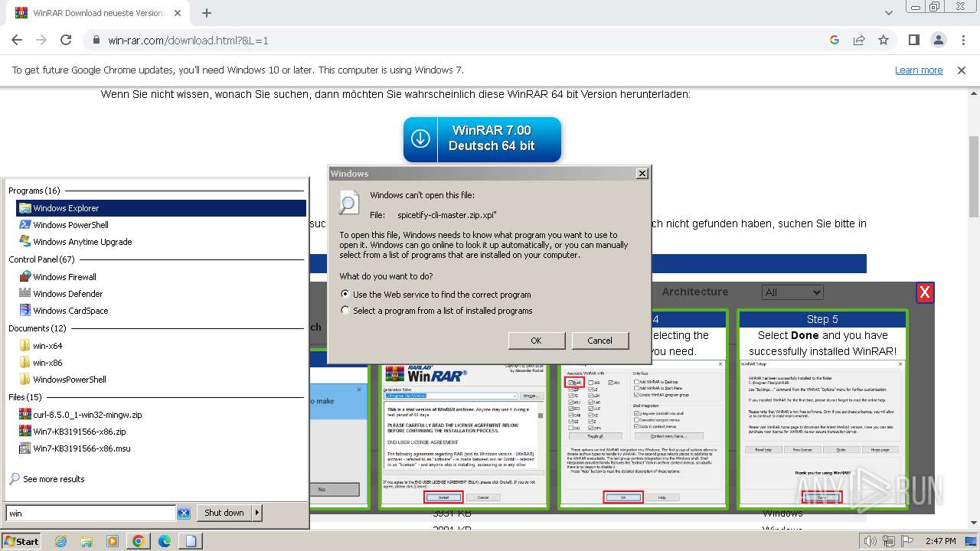The image size is (980, 551).
Task: Click See more results link
Action: pos(54,479)
